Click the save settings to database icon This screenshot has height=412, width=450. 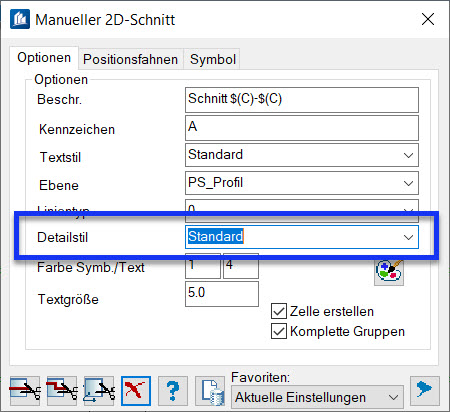pos(210,391)
